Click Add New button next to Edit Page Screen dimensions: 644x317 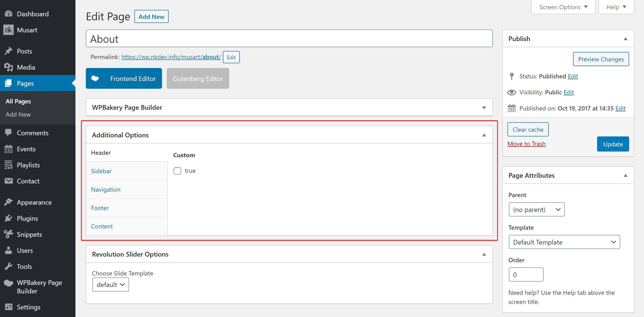click(x=151, y=17)
